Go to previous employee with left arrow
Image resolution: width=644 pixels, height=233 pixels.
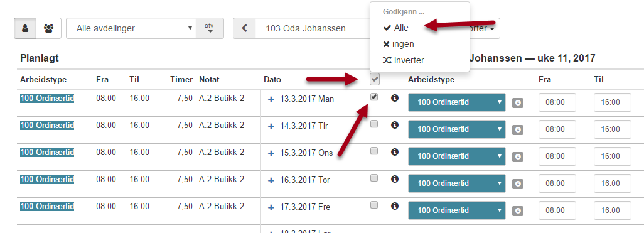pyautogui.click(x=244, y=28)
